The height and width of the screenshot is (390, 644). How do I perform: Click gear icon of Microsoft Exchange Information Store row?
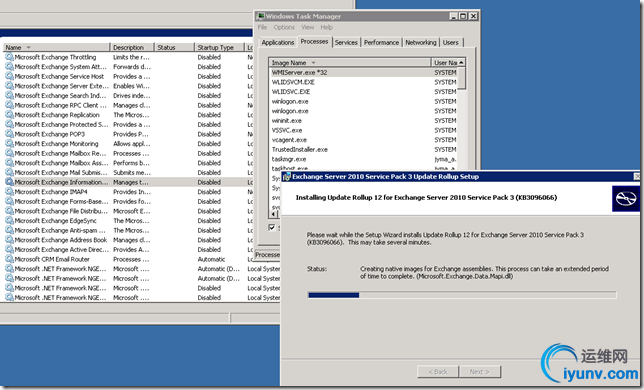coord(9,182)
